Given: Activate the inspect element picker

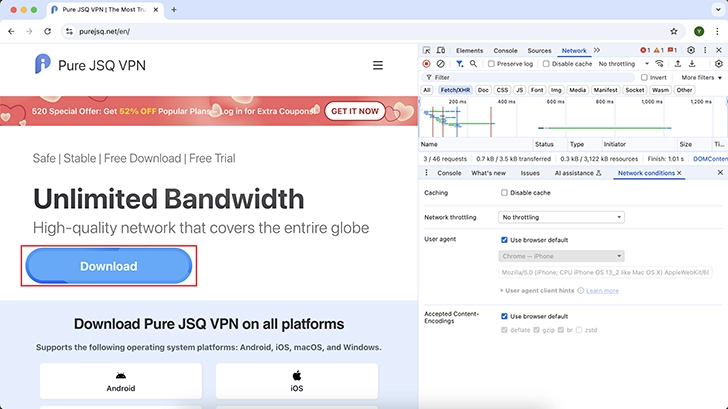Looking at the screenshot, I should 427,50.
